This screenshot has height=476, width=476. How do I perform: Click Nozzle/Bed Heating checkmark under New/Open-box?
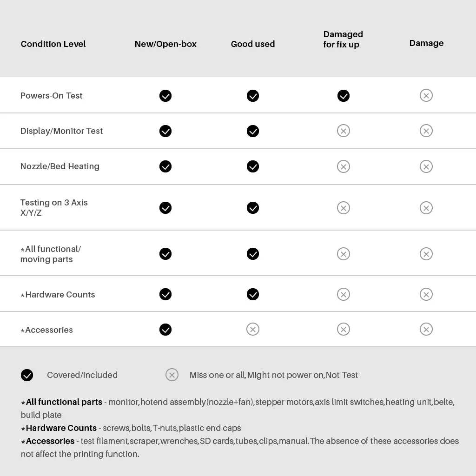click(165, 166)
